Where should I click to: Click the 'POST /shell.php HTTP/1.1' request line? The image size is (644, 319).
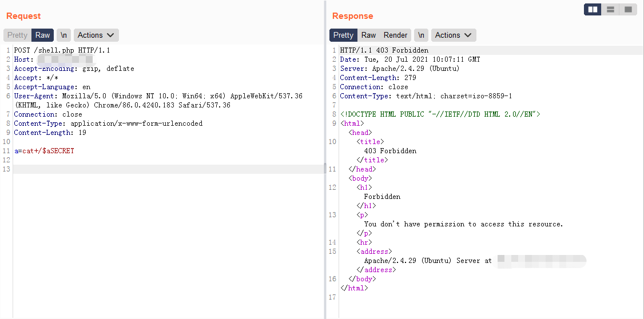(62, 50)
